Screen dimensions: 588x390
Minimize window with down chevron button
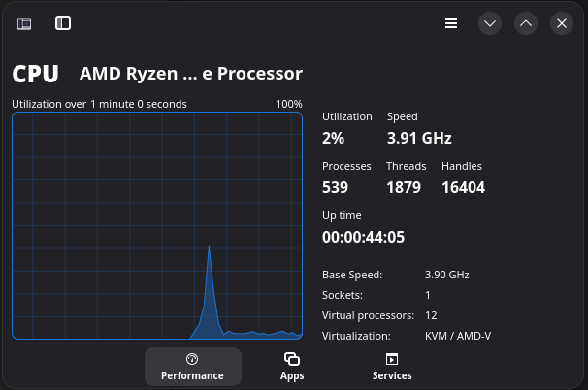[490, 23]
